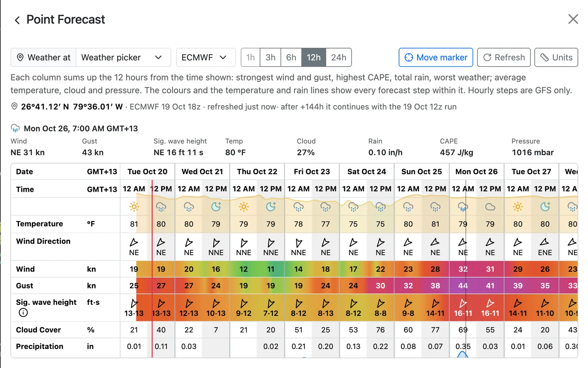This screenshot has height=368, width=588.
Task: Open the ECMWF model dropdown
Action: tap(206, 57)
